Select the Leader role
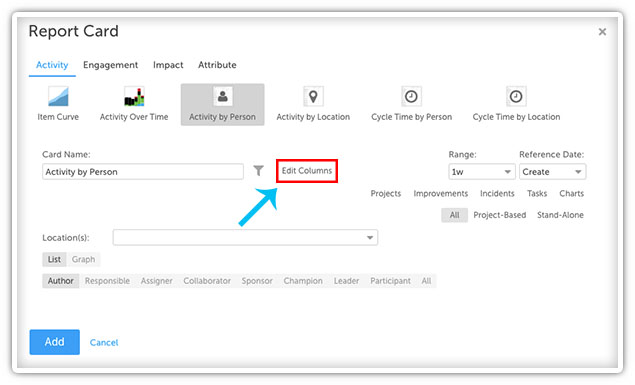Viewport: 635px width, 385px height. click(x=346, y=281)
